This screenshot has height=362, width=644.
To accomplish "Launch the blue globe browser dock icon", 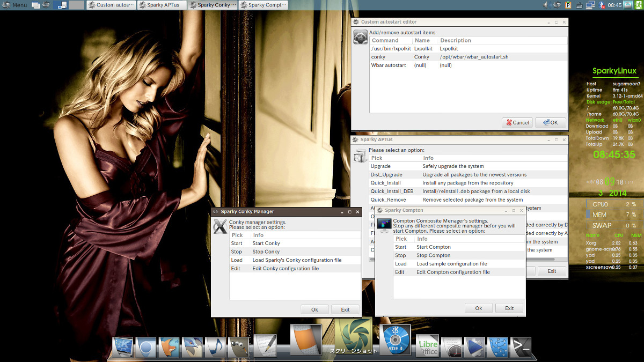I will pos(146,347).
